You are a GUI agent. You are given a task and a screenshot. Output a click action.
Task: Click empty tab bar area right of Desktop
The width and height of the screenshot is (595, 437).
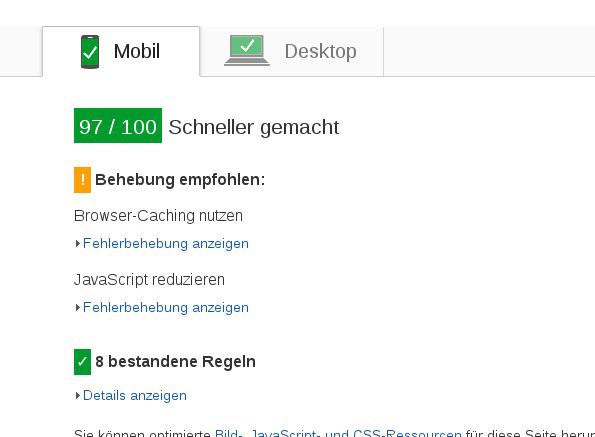489,51
